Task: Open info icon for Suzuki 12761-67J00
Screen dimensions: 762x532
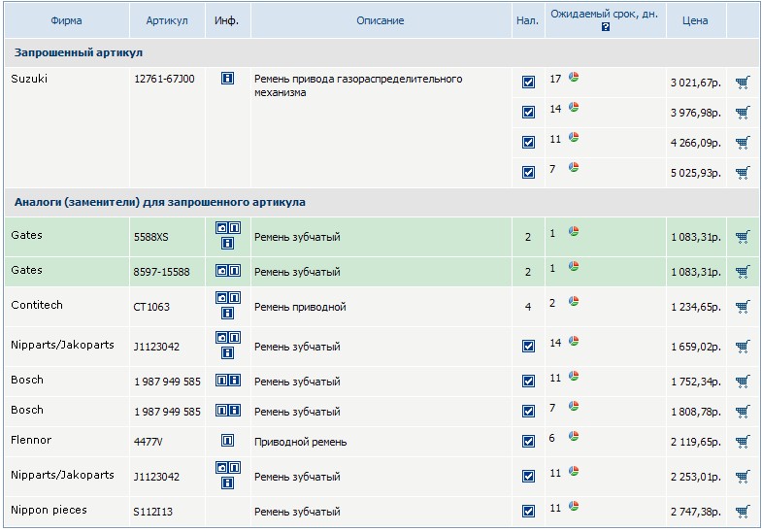Action: point(227,79)
